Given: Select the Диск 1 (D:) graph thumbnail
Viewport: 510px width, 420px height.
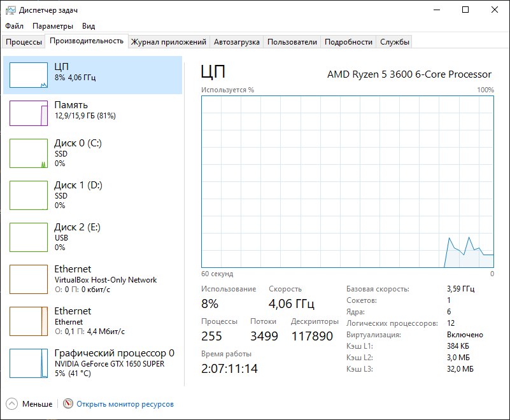Looking at the screenshot, I should click(29, 195).
